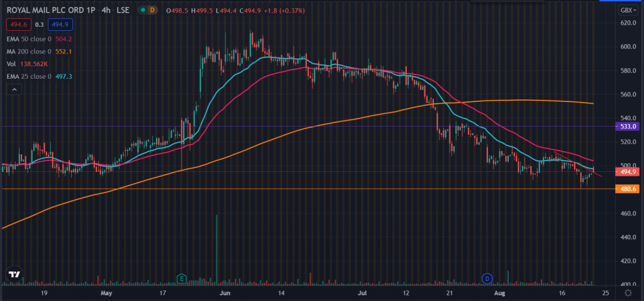This screenshot has height=301, width=644.
Task: Click the Jul label on time axis
Action: click(x=362, y=293)
